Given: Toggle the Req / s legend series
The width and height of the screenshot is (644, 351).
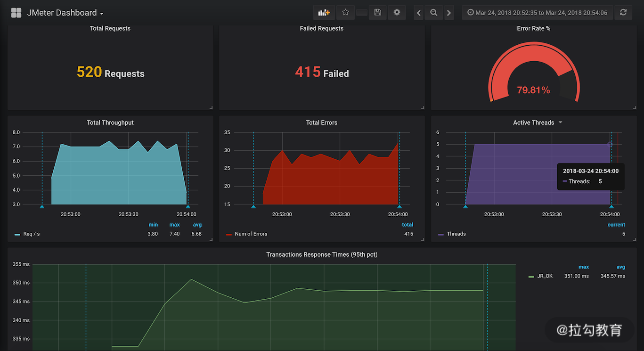Looking at the screenshot, I should tap(32, 234).
